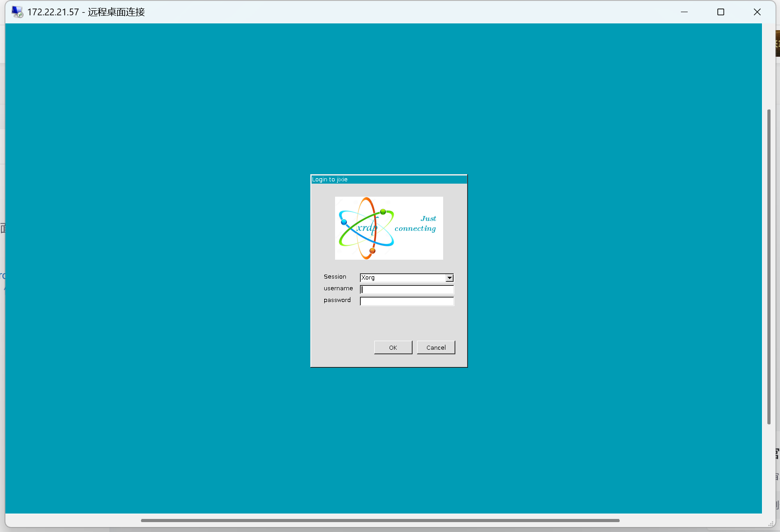Click the 'username' label
The height and width of the screenshot is (532, 780).
[338, 289]
